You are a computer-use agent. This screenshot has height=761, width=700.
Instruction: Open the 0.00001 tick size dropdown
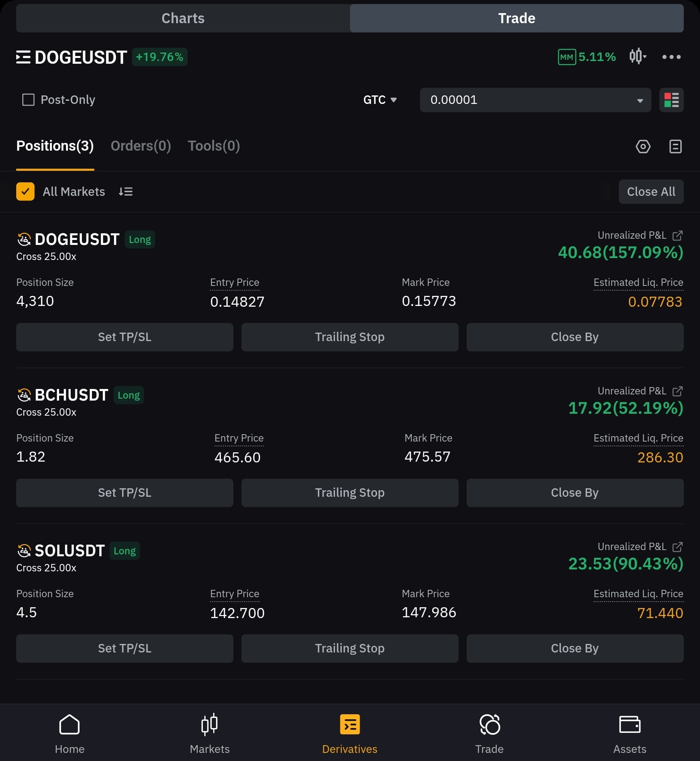click(x=535, y=100)
